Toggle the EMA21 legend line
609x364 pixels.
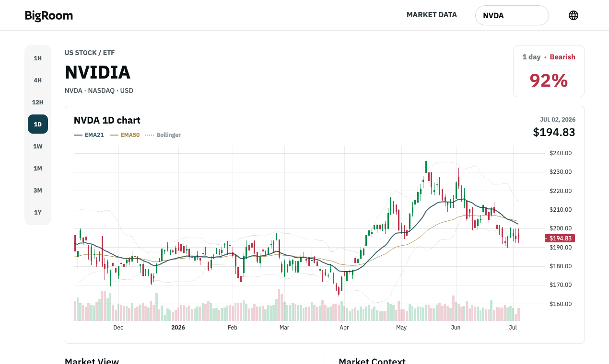89,135
